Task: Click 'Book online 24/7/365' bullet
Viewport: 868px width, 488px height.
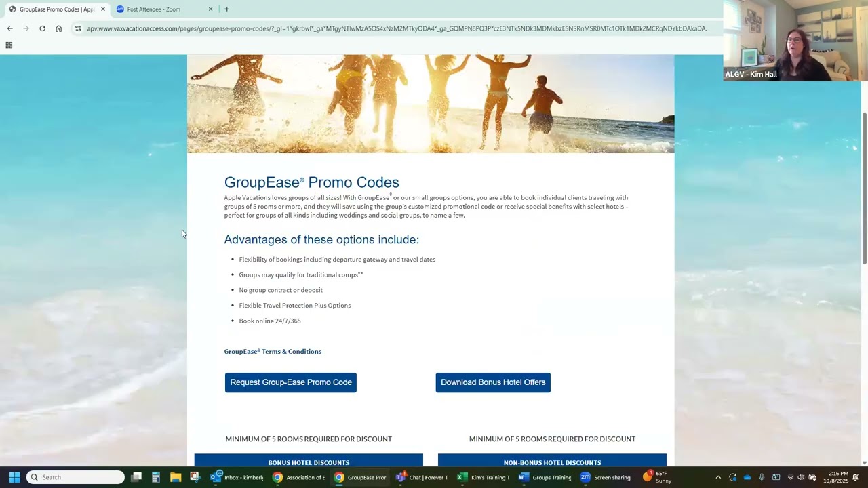Action: (x=270, y=321)
